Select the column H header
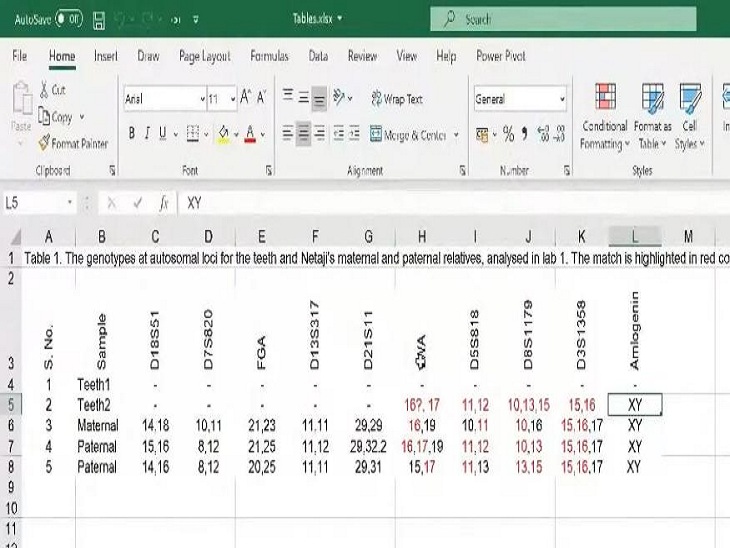This screenshot has width=730, height=548. tap(422, 235)
